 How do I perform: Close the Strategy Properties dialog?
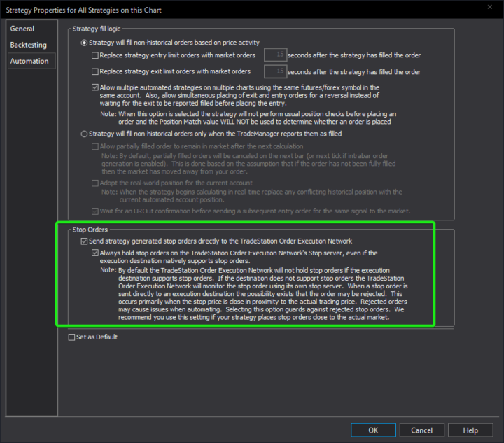[489, 7]
